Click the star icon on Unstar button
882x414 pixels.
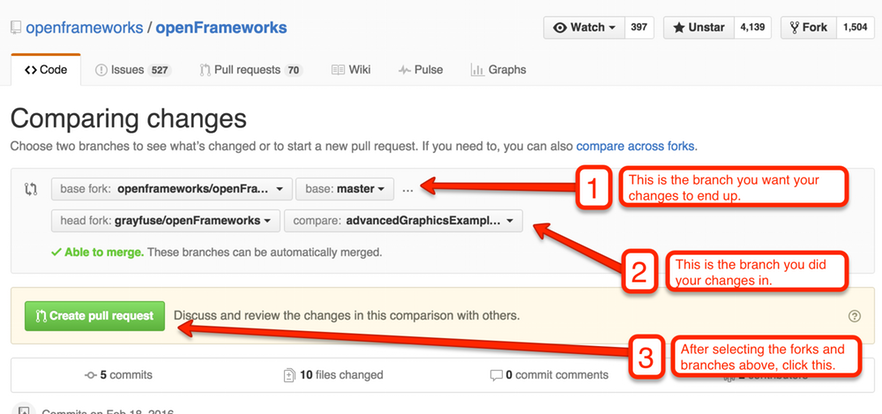(x=679, y=28)
